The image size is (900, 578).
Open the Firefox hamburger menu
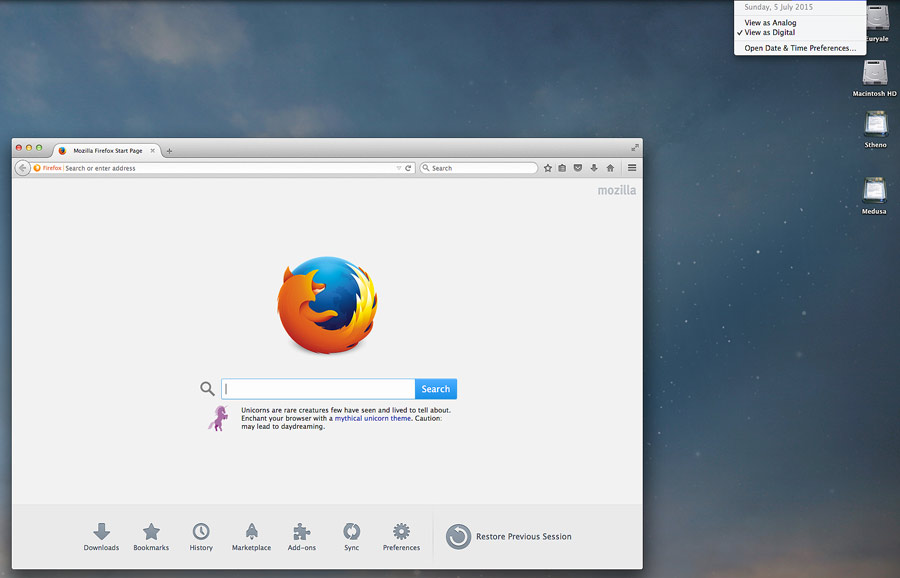point(632,168)
